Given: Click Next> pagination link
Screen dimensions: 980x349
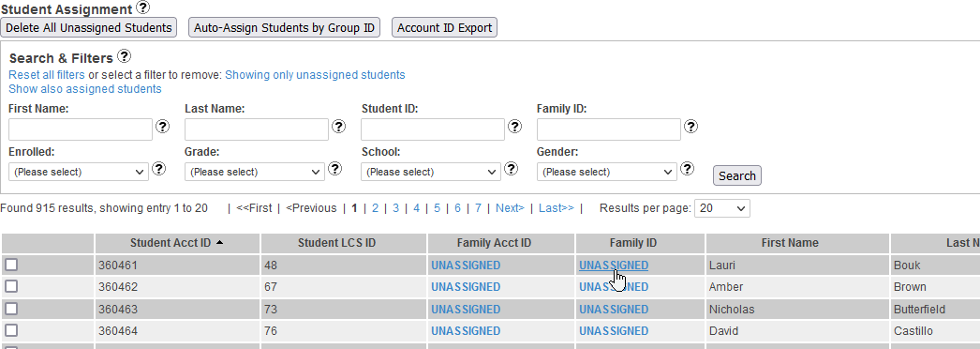Looking at the screenshot, I should (510, 208).
